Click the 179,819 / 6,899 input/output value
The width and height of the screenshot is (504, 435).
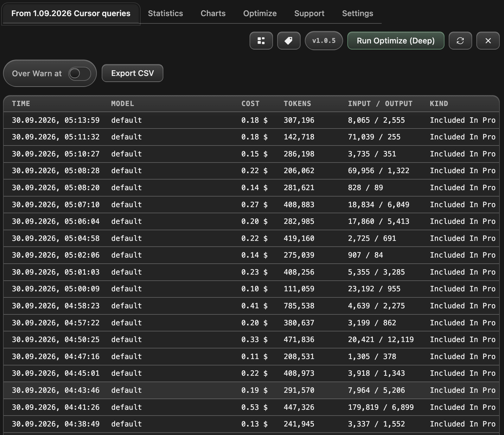[381, 407]
